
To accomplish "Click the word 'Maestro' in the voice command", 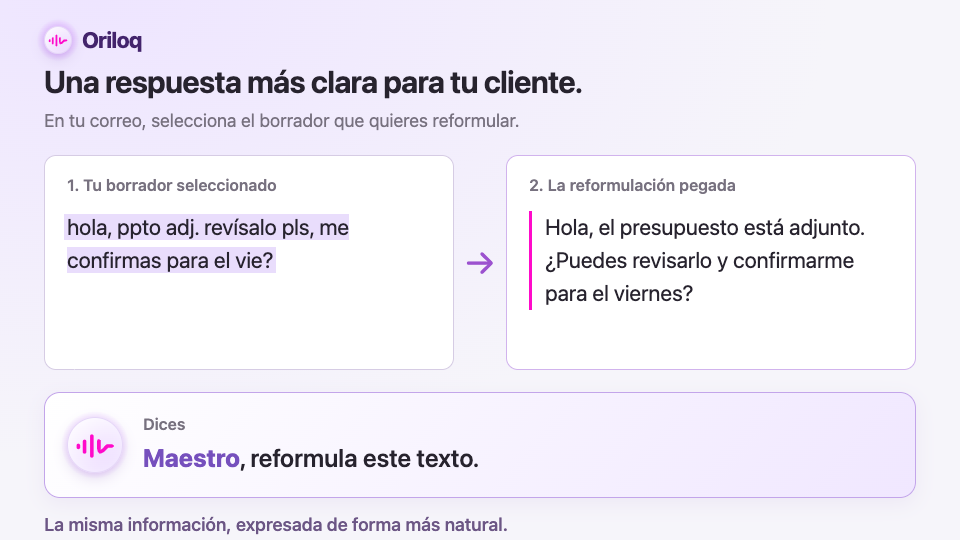I will coord(191,459).
